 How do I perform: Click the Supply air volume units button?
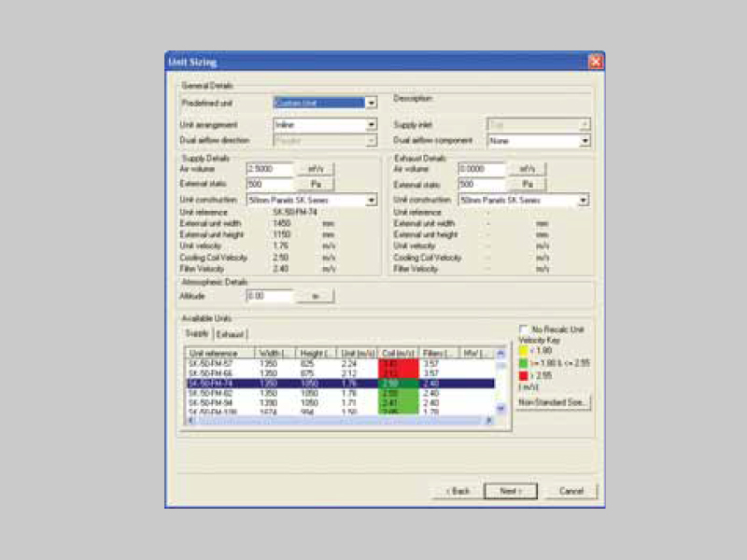315,169
